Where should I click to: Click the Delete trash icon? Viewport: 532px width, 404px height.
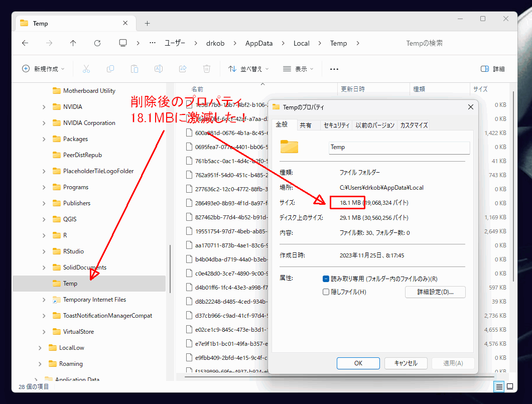[207, 69]
